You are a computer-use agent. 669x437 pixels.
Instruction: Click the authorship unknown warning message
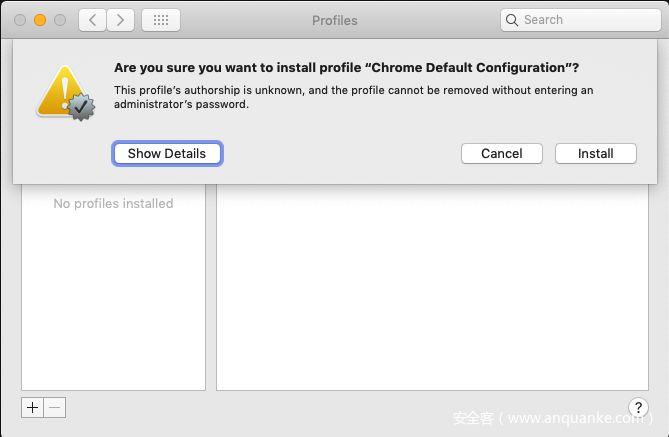tap(353, 97)
